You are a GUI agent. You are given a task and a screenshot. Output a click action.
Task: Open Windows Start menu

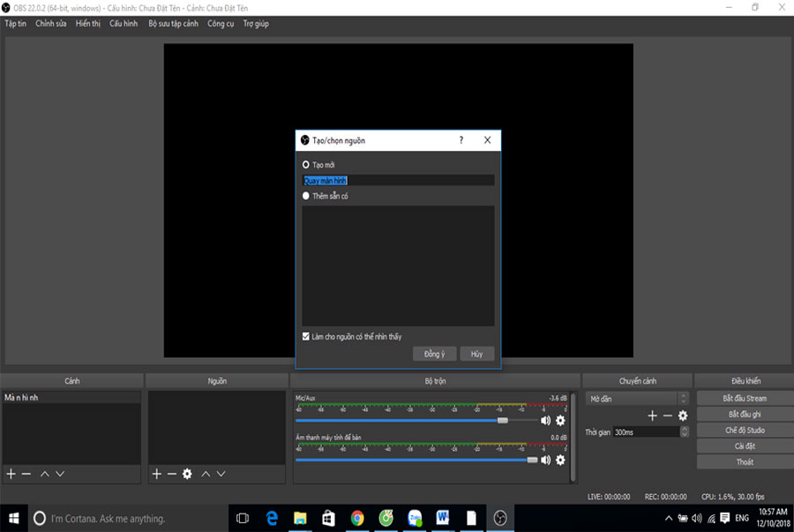[x=14, y=519]
